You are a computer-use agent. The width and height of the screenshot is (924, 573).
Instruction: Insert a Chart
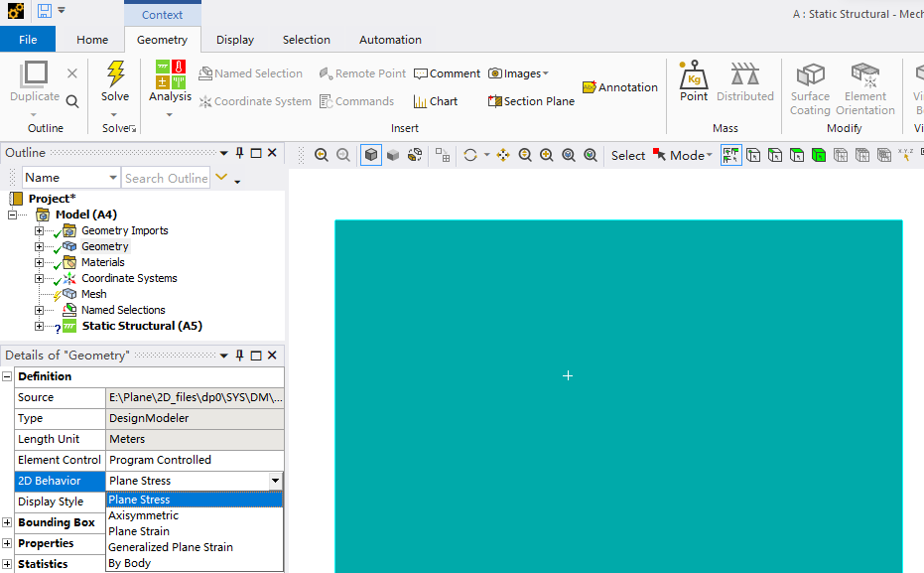coord(436,101)
